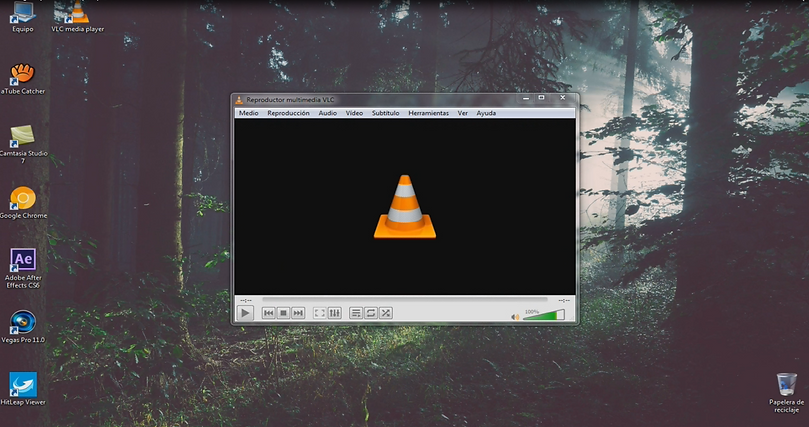Click the VLC cone in title bar

239,100
